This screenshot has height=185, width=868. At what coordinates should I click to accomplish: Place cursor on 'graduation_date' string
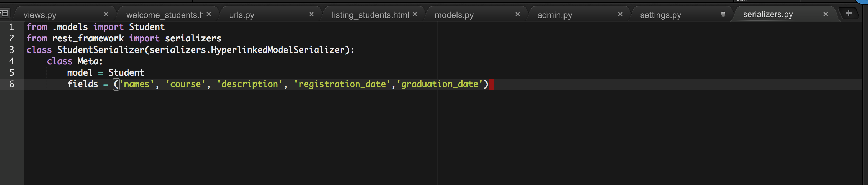[x=439, y=84]
